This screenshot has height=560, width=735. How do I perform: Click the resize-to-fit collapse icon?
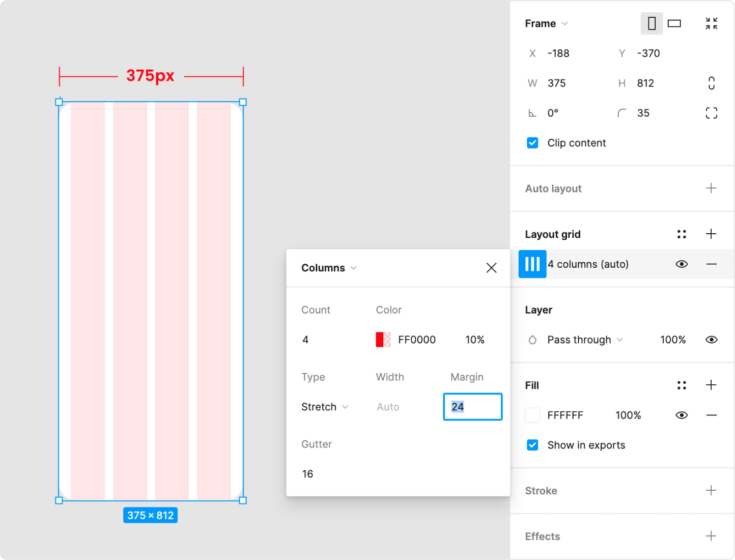click(x=712, y=23)
